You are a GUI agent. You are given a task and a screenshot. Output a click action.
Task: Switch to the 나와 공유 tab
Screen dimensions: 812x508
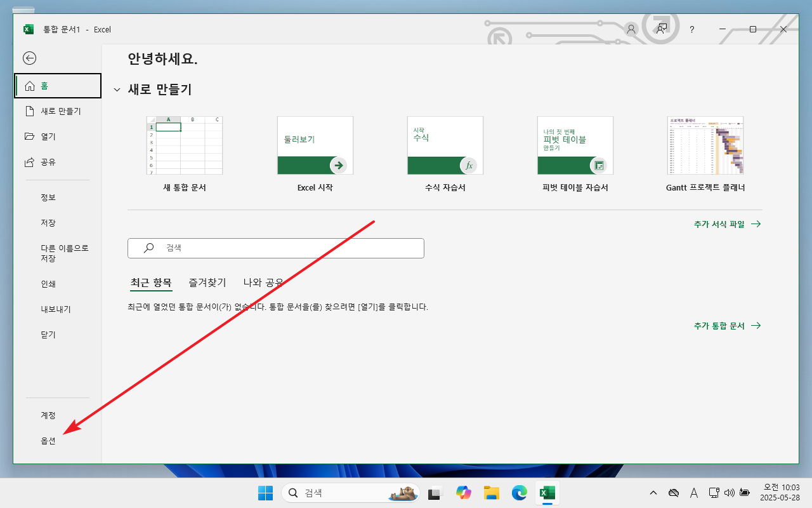tap(264, 283)
